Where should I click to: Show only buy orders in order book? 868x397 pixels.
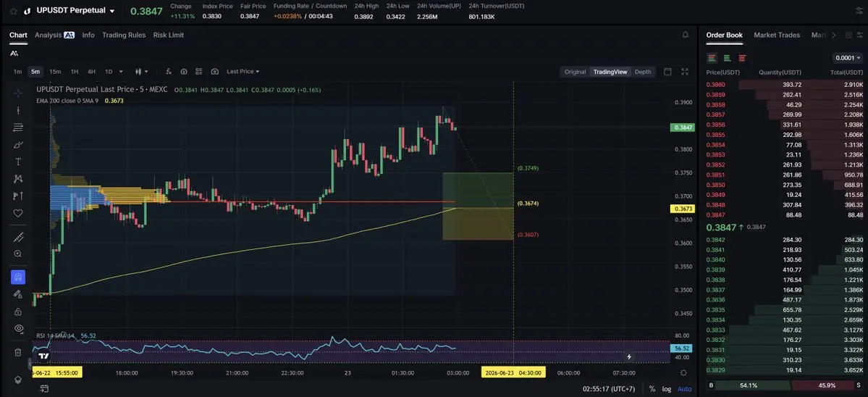(727, 58)
